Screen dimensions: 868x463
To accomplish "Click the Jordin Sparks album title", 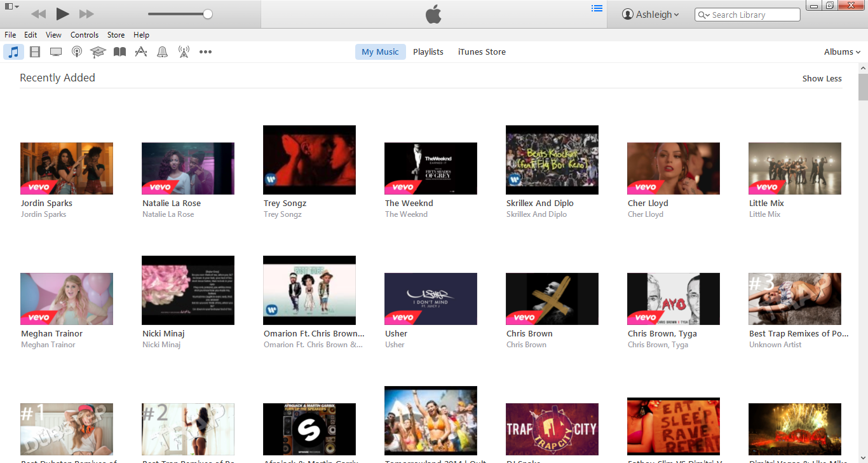I will tap(46, 204).
